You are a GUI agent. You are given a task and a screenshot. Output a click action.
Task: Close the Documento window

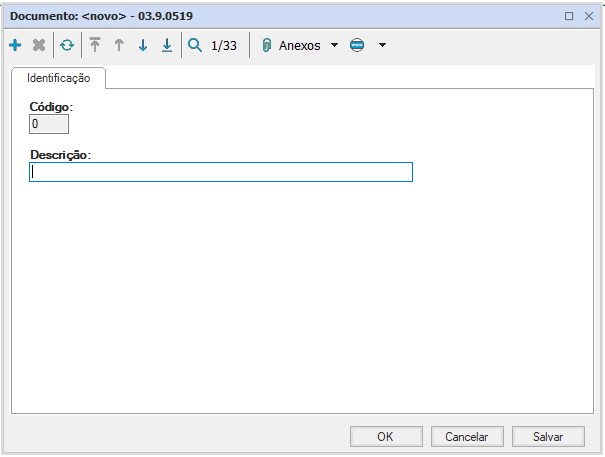coord(589,16)
